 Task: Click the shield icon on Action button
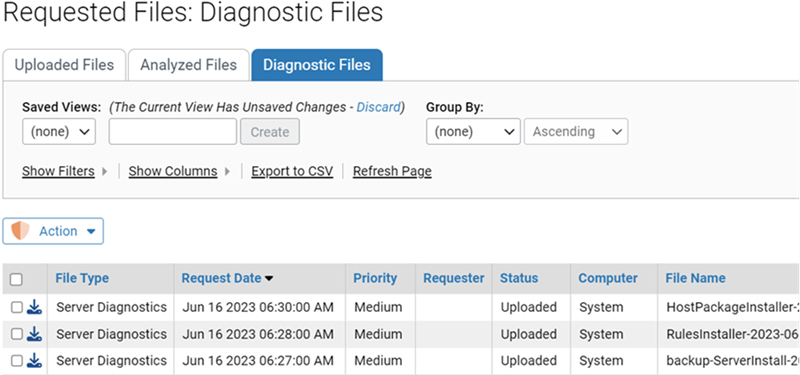(20, 231)
